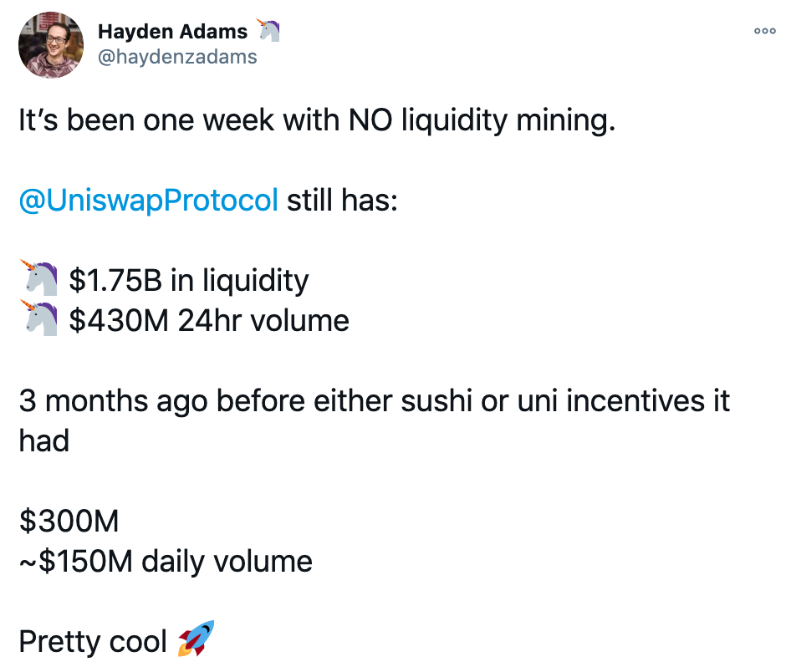The width and height of the screenshot is (786, 672).
Task: Click the line 'It's been one week with NO liquidity mining'
Action: coord(317,120)
